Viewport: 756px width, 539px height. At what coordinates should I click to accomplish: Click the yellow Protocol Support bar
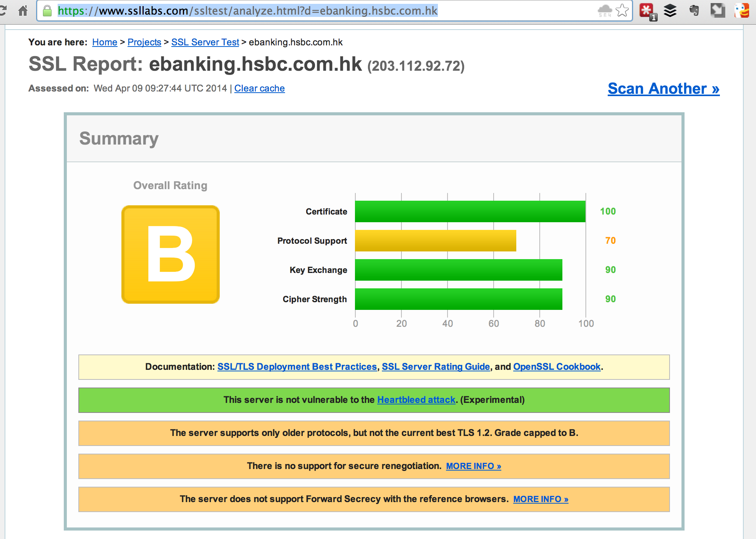click(x=435, y=241)
